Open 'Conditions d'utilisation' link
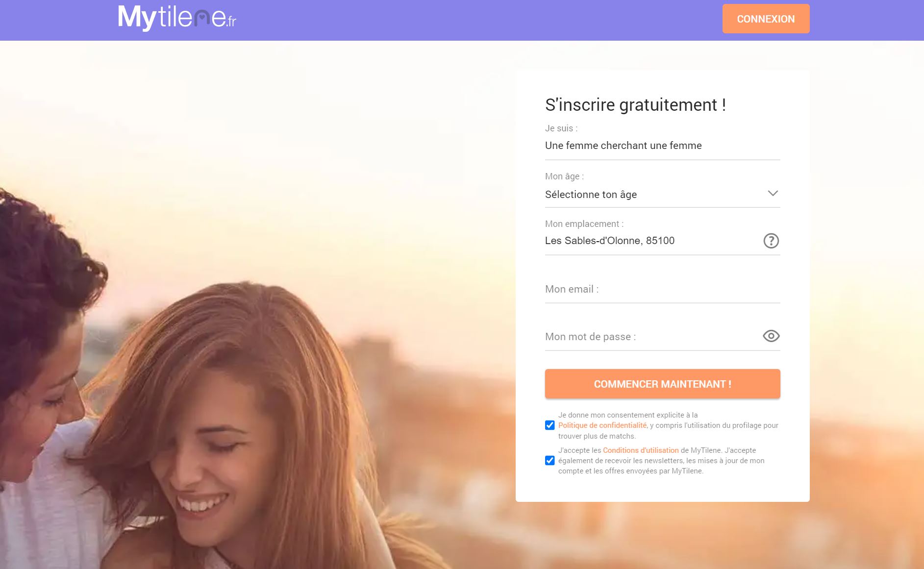Image resolution: width=924 pixels, height=569 pixels. click(x=641, y=450)
